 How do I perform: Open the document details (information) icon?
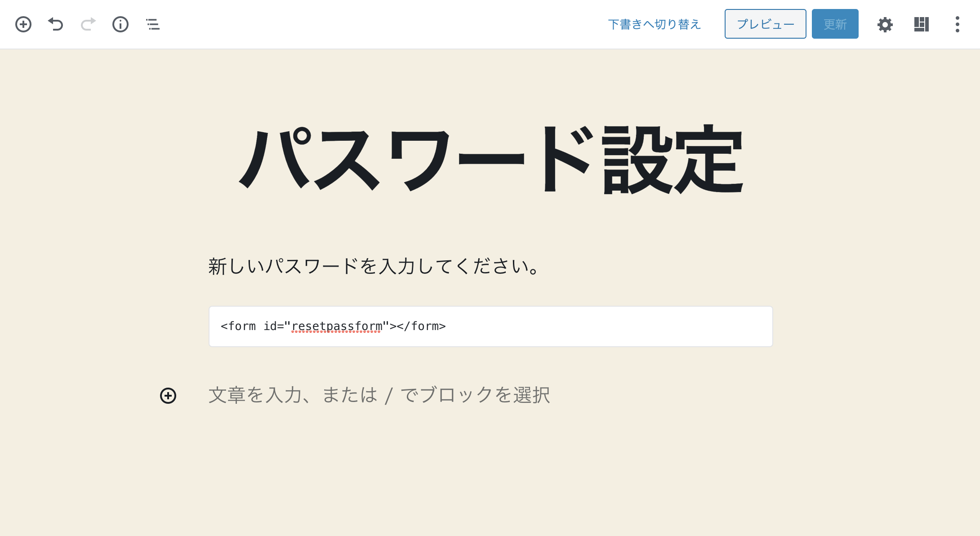[x=120, y=24]
